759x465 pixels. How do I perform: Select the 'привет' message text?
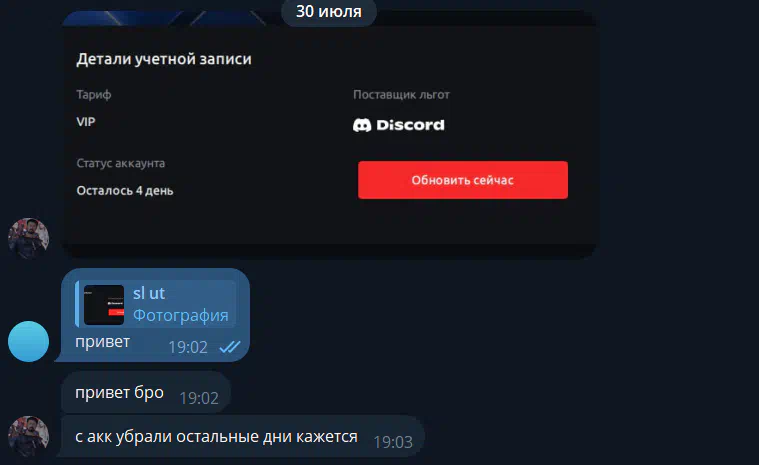tap(103, 342)
